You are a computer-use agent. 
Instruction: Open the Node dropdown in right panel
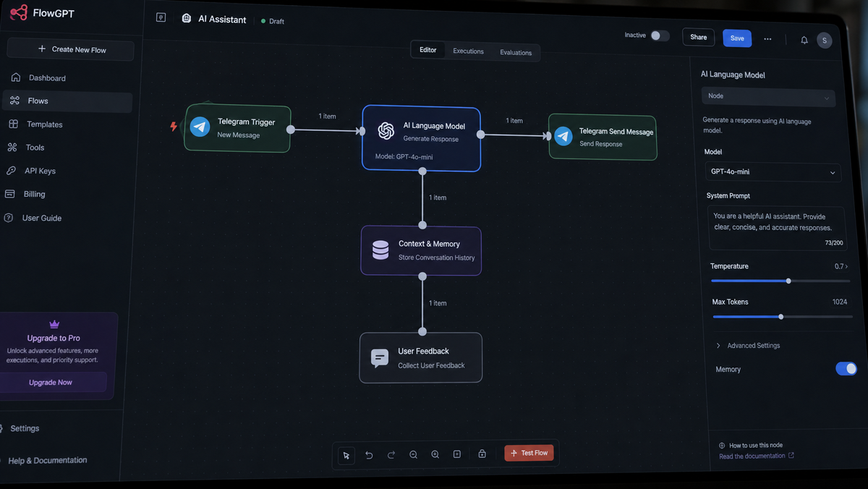click(768, 97)
